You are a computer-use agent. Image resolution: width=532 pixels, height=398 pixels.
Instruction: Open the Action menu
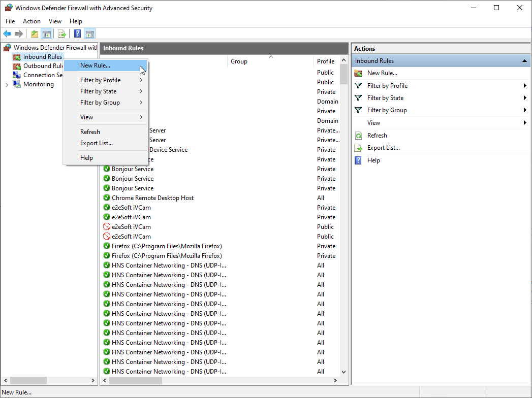pyautogui.click(x=32, y=21)
